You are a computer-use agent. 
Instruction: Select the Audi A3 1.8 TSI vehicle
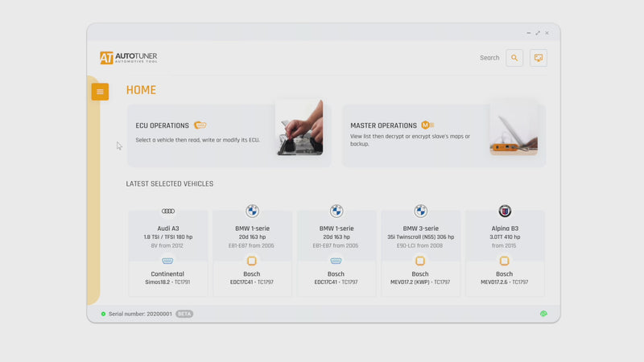[x=168, y=233]
